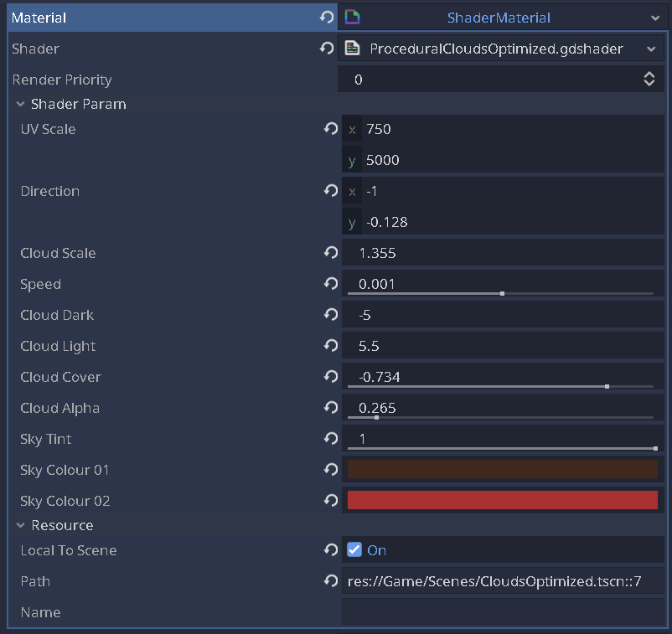Click the UV Scale x value field
The width and height of the screenshot is (672, 634).
click(x=511, y=129)
